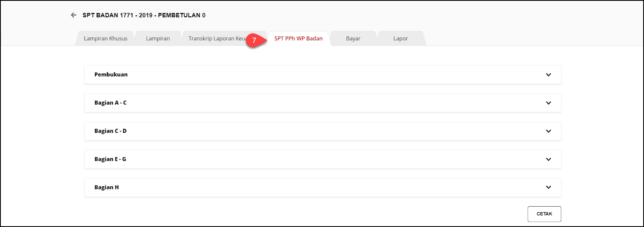Open Bagian E - G with its chevron
Viewport: 644px width, 227px height.
549,159
